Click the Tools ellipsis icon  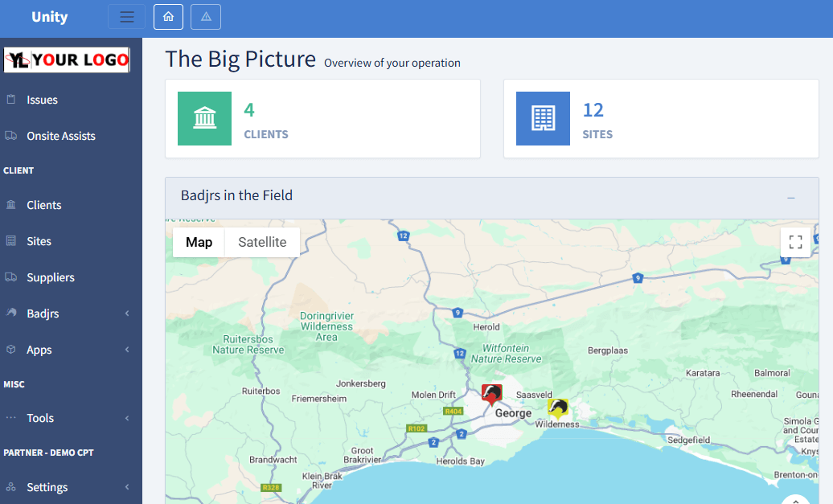(10, 417)
